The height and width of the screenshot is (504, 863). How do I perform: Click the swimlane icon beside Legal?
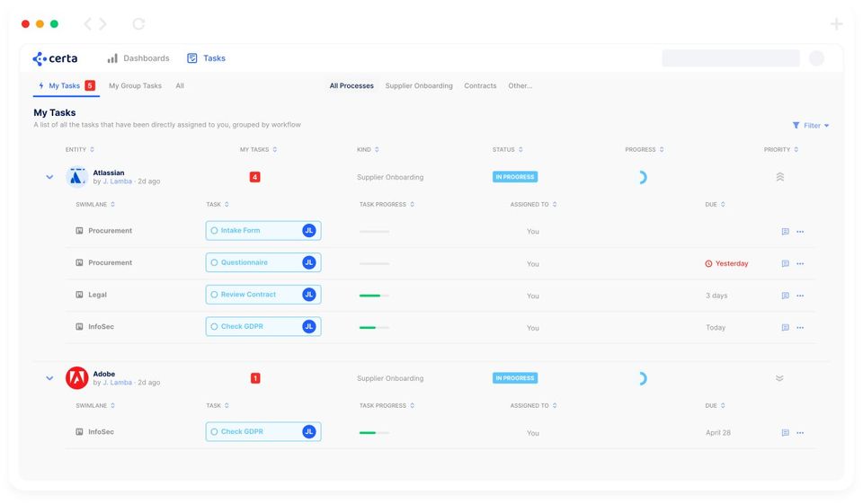(x=79, y=295)
